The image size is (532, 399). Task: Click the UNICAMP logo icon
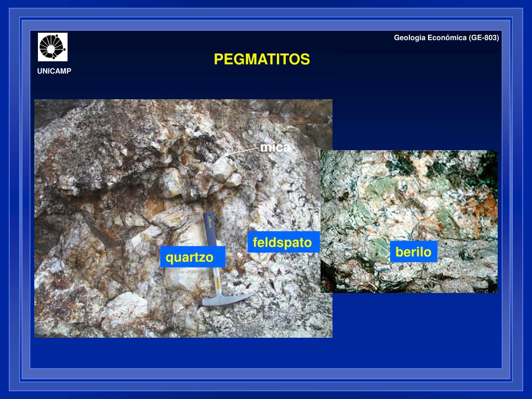click(x=52, y=47)
